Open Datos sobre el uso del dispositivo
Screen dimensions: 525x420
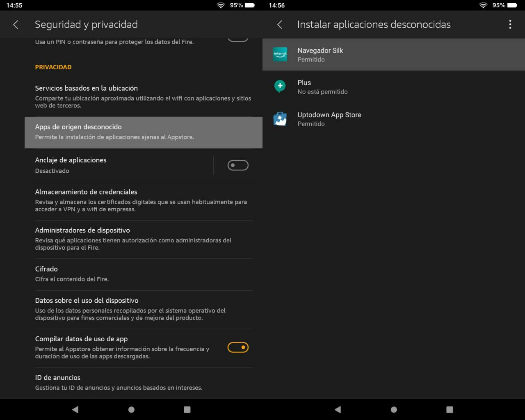pyautogui.click(x=144, y=309)
